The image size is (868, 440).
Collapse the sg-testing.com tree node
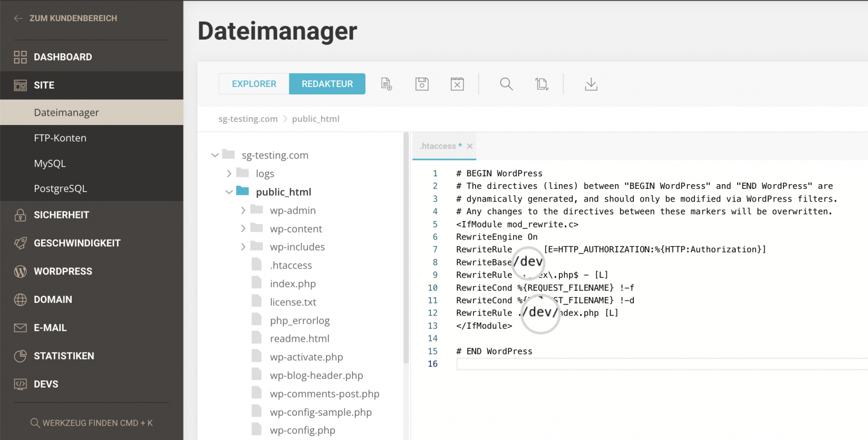point(215,155)
